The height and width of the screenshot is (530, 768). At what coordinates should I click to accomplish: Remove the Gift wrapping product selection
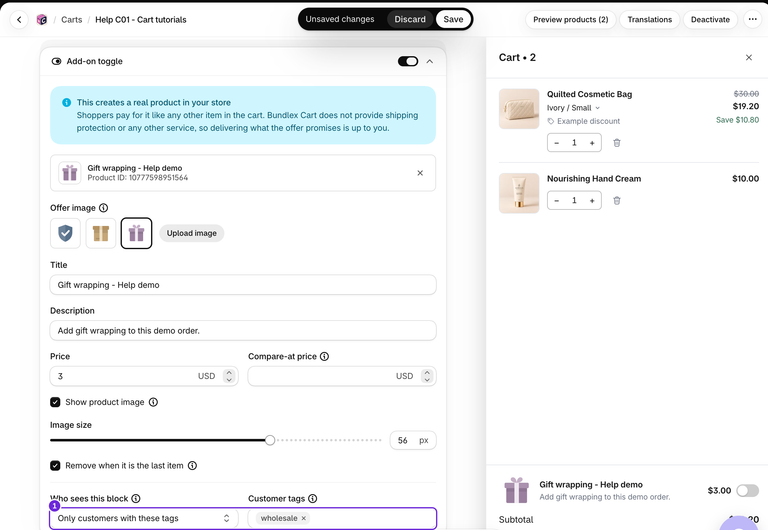tap(420, 173)
